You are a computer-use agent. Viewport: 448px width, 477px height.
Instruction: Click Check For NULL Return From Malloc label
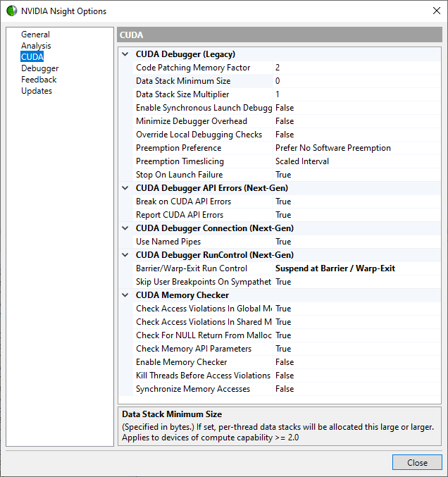(x=204, y=335)
